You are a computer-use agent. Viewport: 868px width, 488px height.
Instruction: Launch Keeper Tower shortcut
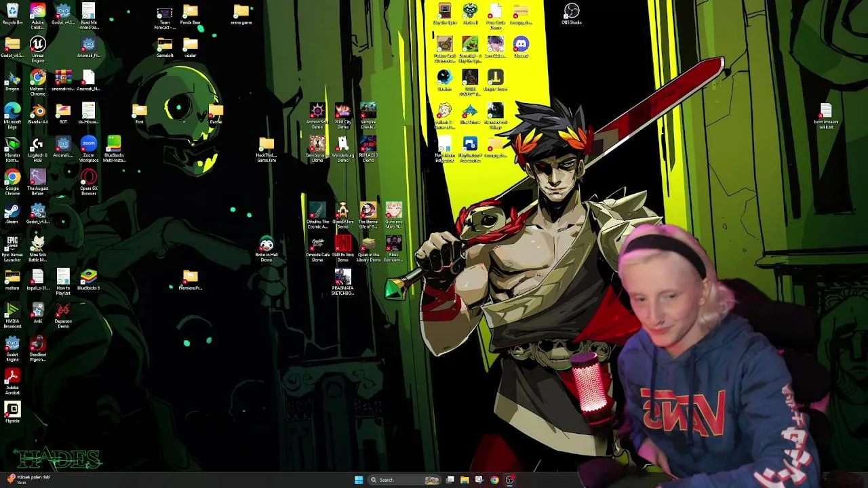tap(496, 80)
